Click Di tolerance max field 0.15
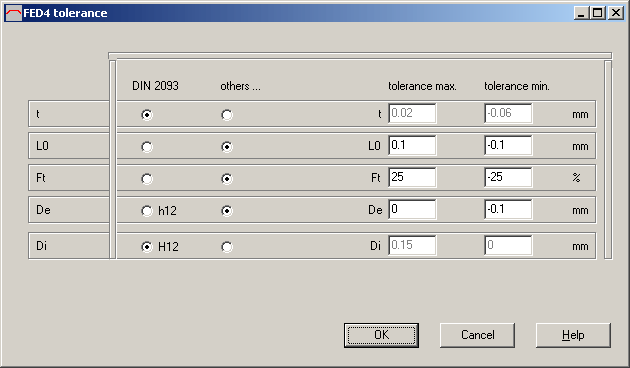Screen dimensions: 630x368 coord(412,245)
